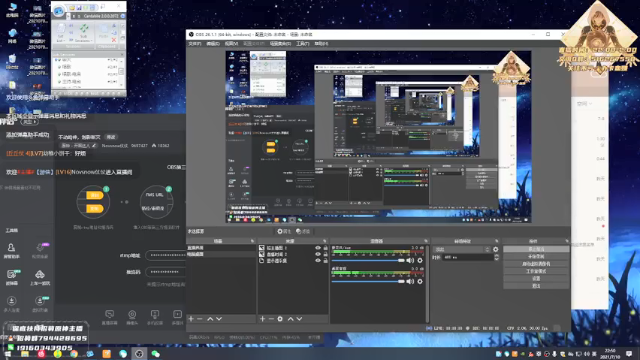Screen dimensions: 640x360
Task: Click the rtmp address field in the streaming app
Action: click(166, 256)
